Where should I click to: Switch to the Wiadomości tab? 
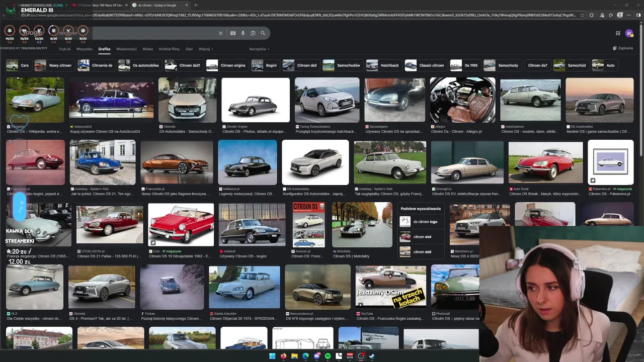coord(126,49)
